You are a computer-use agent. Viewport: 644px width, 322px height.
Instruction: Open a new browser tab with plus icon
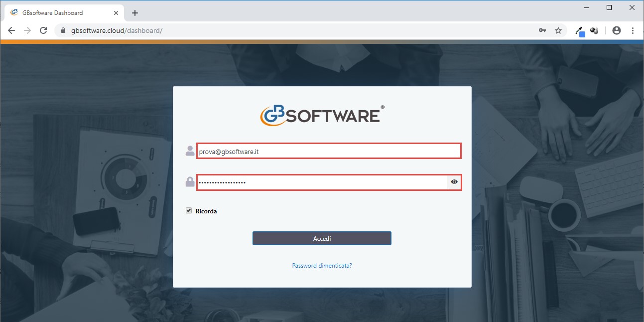click(x=135, y=13)
